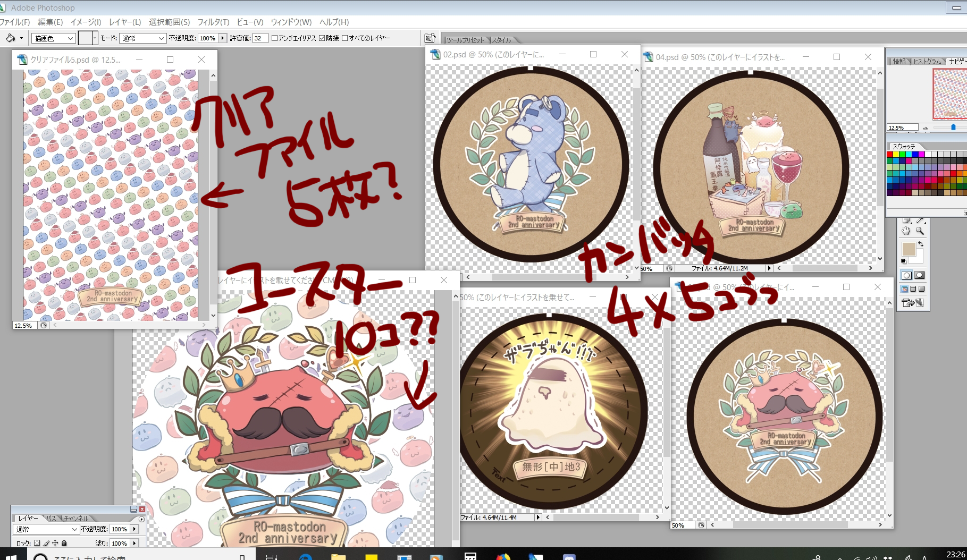Image resolution: width=967 pixels, height=560 pixels.
Task: Uncheck the 隣接 contiguous checkbox
Action: coord(322,38)
